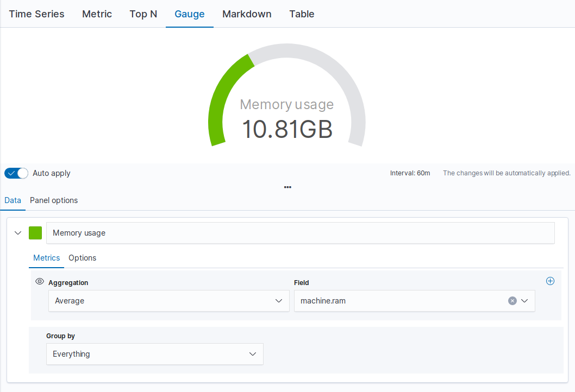The height and width of the screenshot is (392, 575).
Task: Expand the Group by dropdown
Action: click(154, 354)
